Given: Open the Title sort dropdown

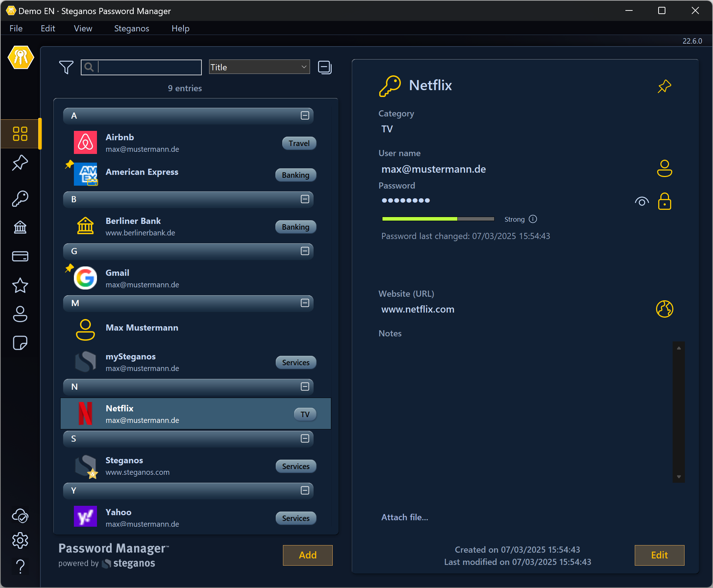Looking at the screenshot, I should point(259,67).
